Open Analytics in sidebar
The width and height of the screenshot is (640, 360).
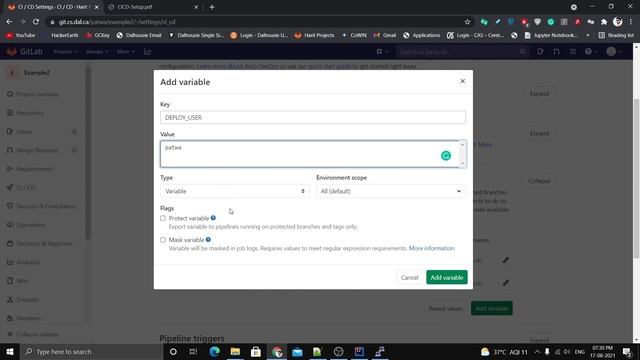click(28, 262)
